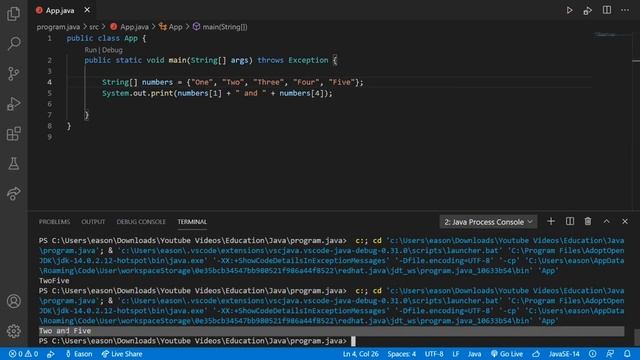This screenshot has height=360, width=640.
Task: Open notifications bell in status bar
Action: tap(627, 354)
